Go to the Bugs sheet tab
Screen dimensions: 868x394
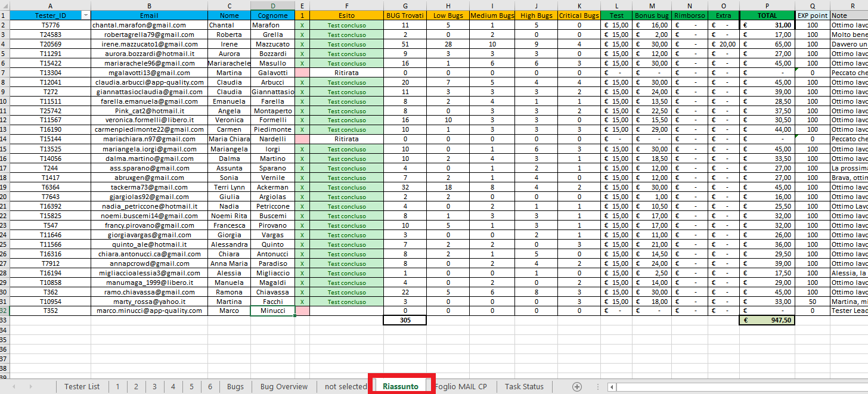[x=235, y=386]
